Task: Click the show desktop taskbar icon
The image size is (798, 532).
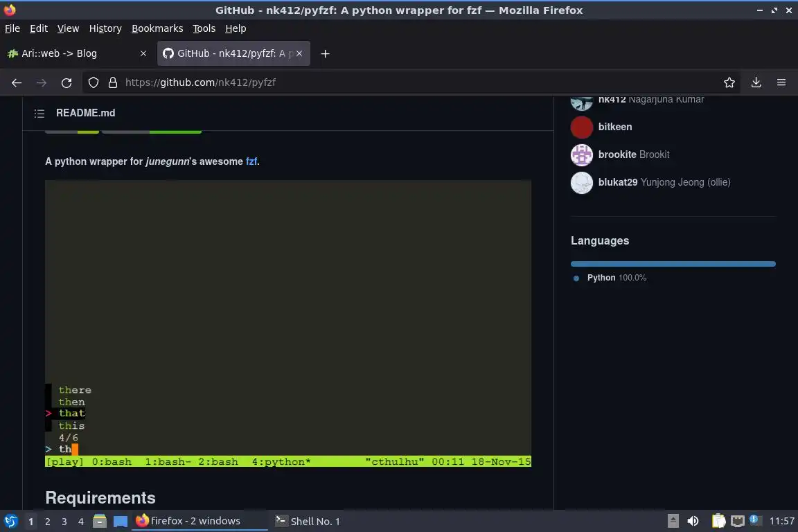Action: pyautogui.click(x=120, y=522)
